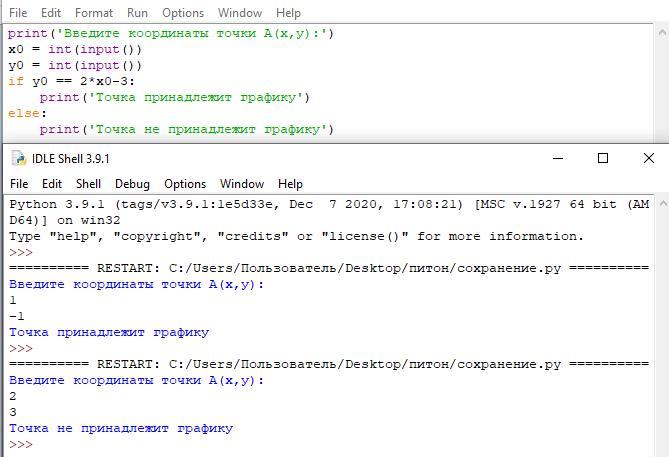Open the editor's File menu

click(18, 13)
